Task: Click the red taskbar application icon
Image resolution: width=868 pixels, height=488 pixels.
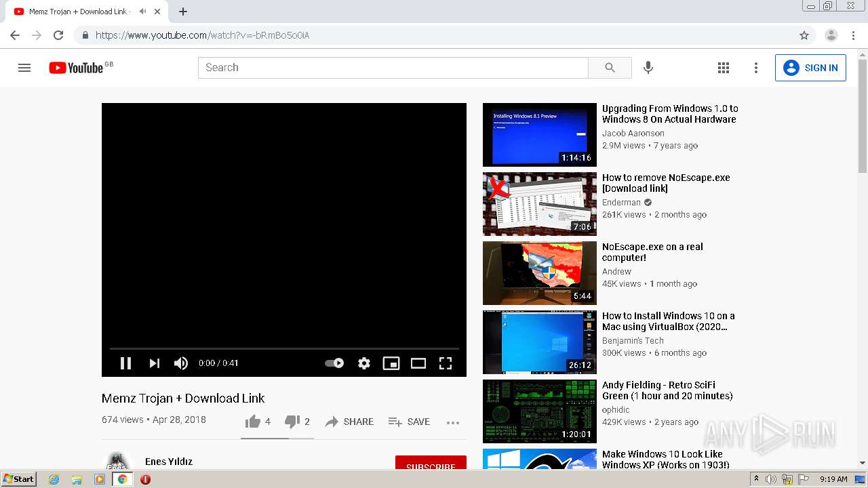Action: pyautogui.click(x=145, y=479)
